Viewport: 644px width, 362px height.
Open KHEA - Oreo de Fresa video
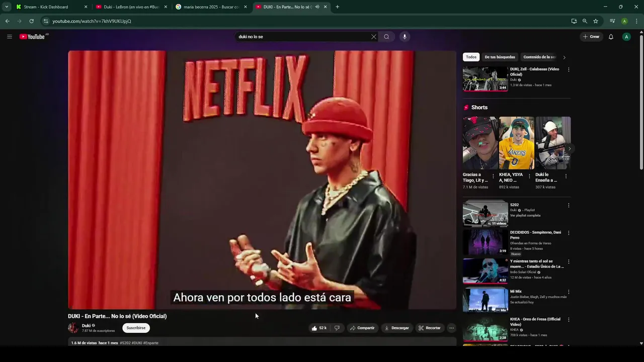[x=485, y=329]
